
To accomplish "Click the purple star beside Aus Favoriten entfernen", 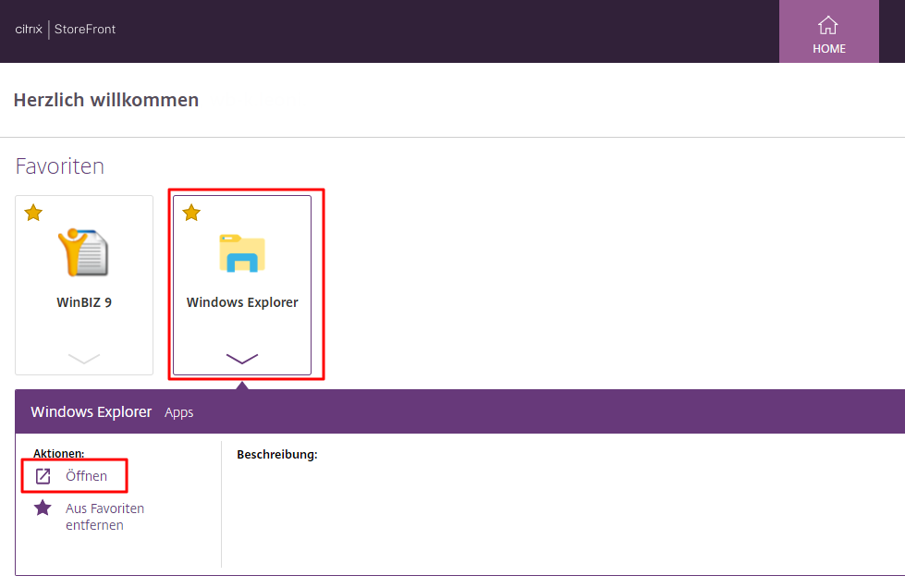I will [43, 508].
